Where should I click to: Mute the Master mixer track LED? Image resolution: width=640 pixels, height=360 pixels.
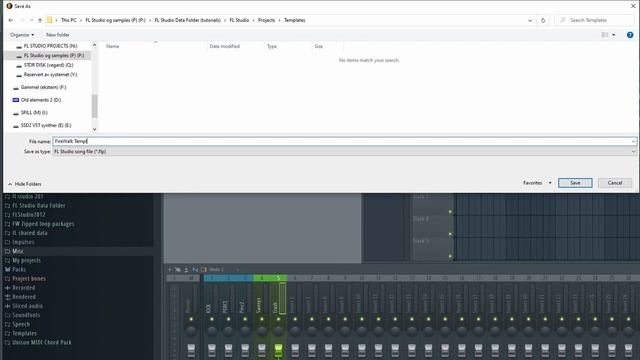(191, 319)
